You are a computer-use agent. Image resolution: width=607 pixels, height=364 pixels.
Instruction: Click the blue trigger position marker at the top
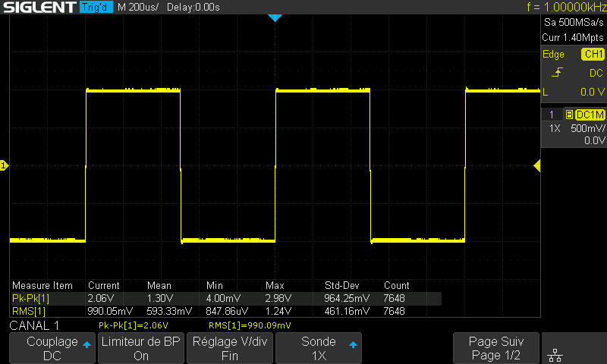pos(275,17)
